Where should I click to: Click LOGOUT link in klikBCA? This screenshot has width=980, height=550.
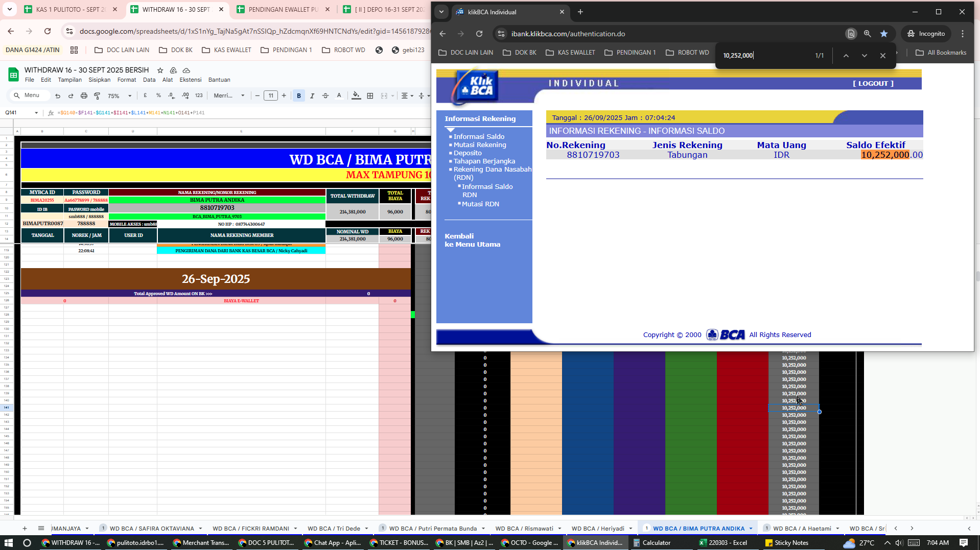[x=873, y=83]
